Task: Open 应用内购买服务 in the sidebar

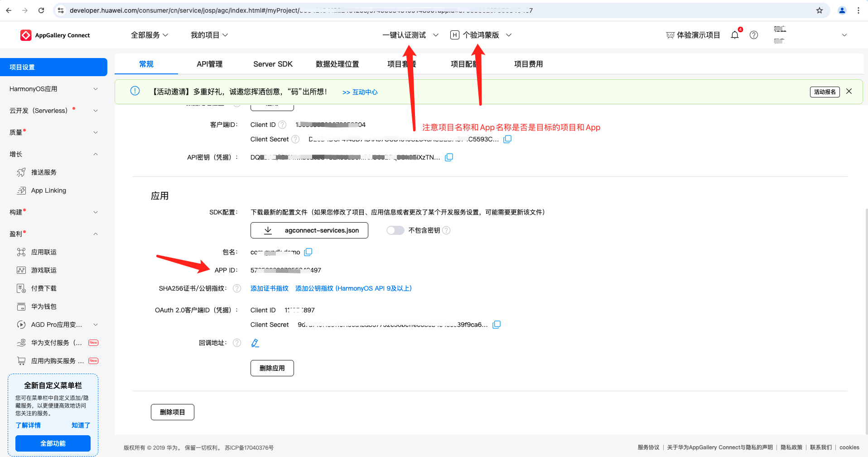Action: pos(58,361)
